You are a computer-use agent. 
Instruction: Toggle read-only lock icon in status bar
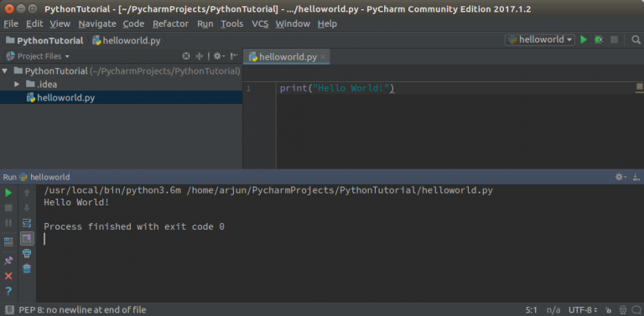click(x=609, y=310)
